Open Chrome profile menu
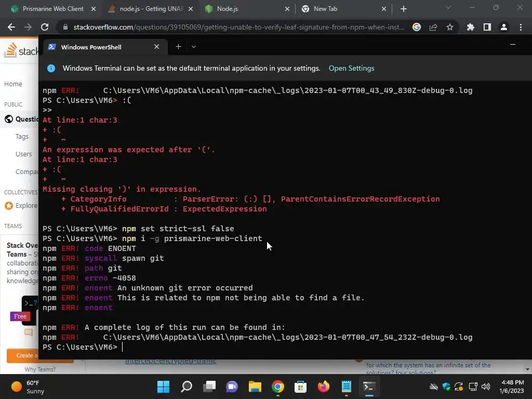532x399 pixels. tap(504, 27)
